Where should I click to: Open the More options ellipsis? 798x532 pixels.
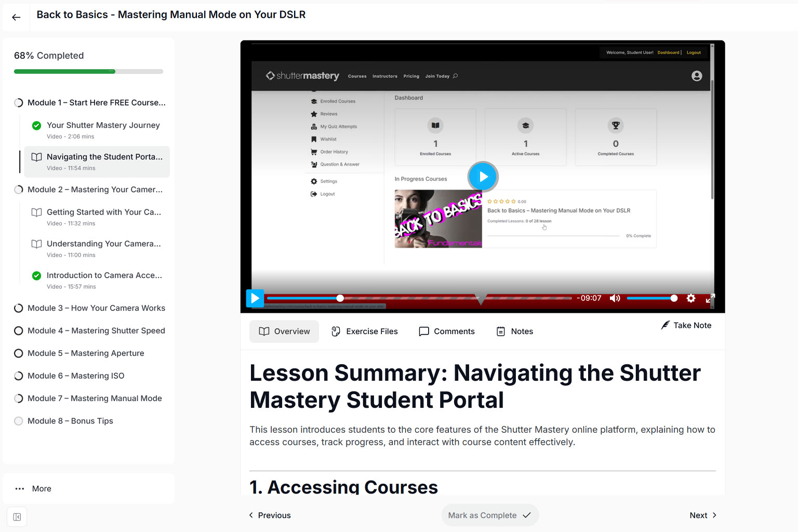coord(20,489)
